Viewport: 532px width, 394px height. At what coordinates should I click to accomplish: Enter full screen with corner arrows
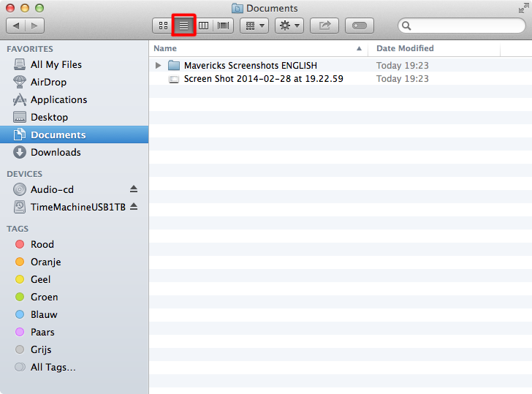click(x=523, y=9)
